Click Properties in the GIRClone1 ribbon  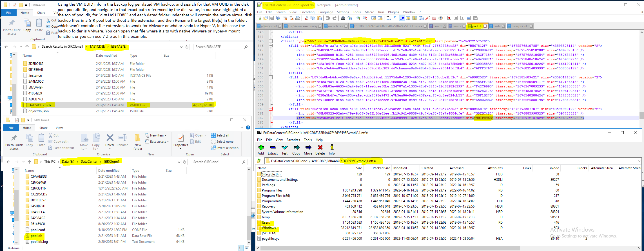pos(181,141)
